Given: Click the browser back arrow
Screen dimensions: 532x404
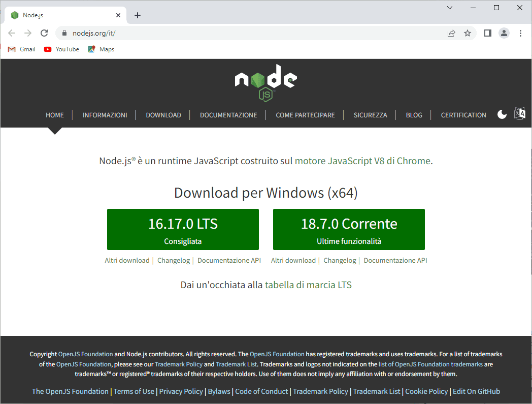Looking at the screenshot, I should [x=12, y=33].
